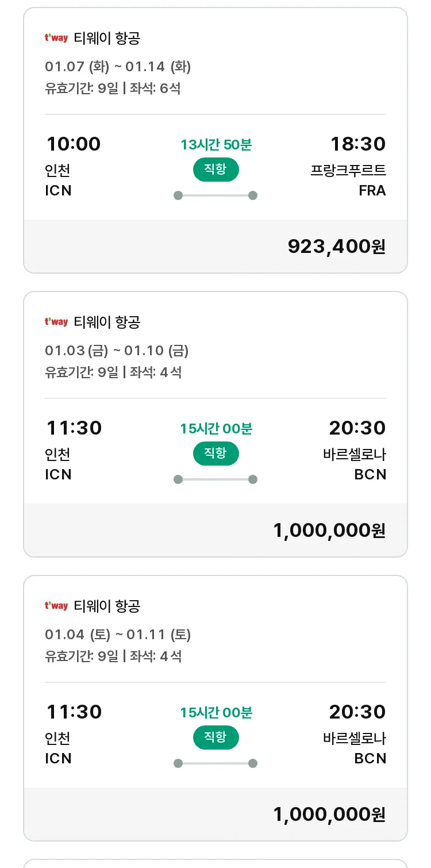Select 01.03 (금) ~ 01.10 (금) date range
431x868 pixels.
pos(117,351)
